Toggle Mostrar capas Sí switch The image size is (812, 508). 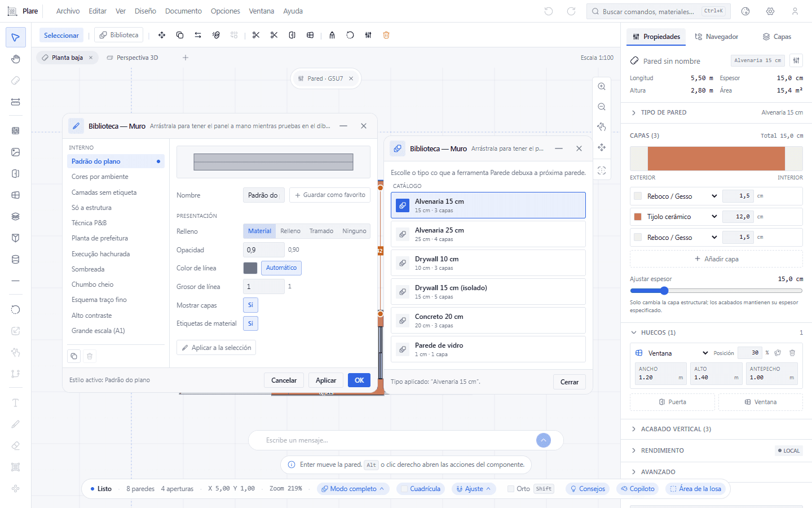click(x=250, y=305)
